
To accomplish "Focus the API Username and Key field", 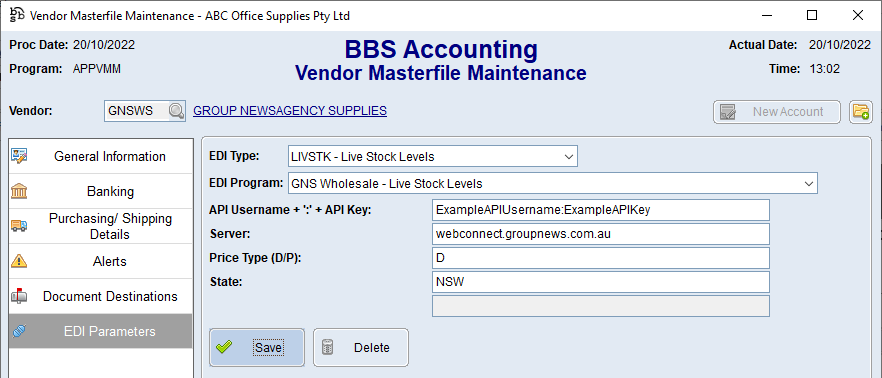I will pyautogui.click(x=600, y=210).
